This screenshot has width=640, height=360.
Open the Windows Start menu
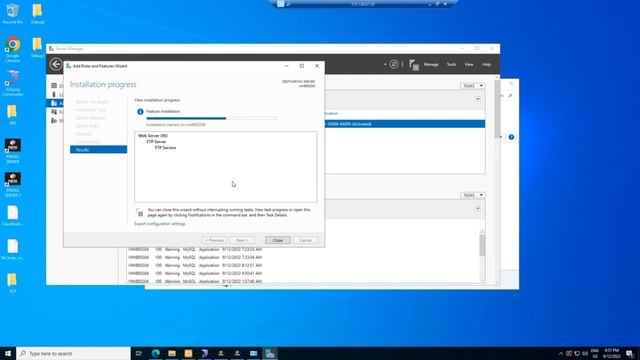8,353
